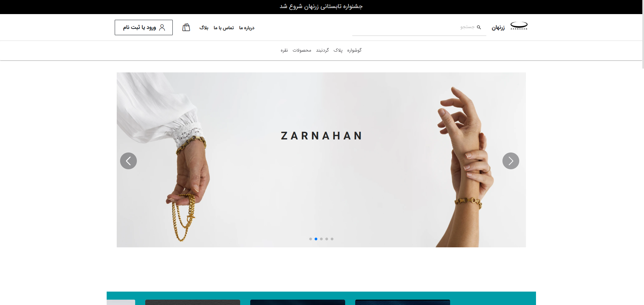Viewport: 644px width, 305px height.
Task: Open the shopping bag cart icon
Action: pyautogui.click(x=186, y=27)
